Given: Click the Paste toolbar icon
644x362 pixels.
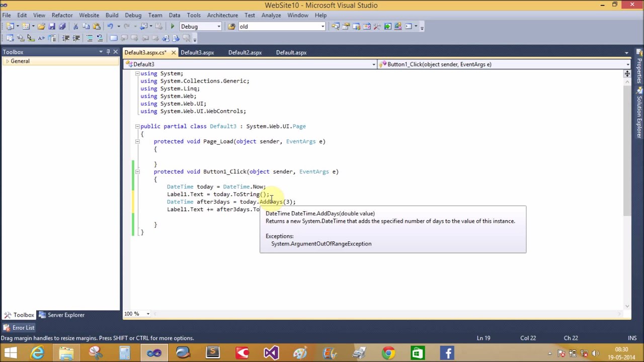Looking at the screenshot, I should point(97,26).
